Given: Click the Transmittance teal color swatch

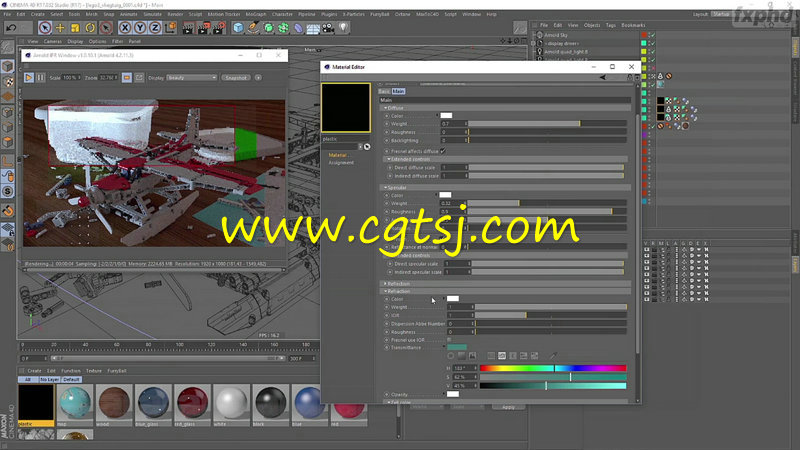Looking at the screenshot, I should click(457, 347).
